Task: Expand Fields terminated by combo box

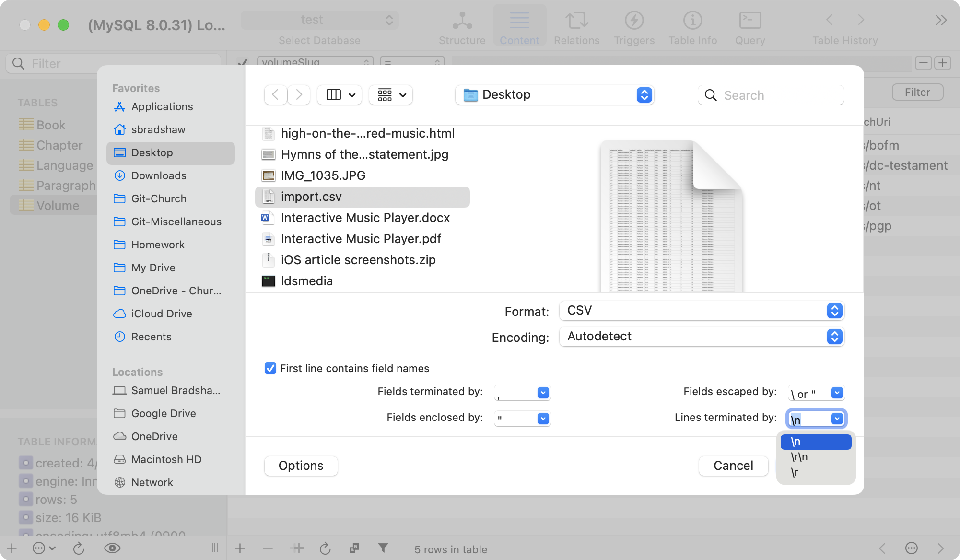Action: tap(543, 393)
